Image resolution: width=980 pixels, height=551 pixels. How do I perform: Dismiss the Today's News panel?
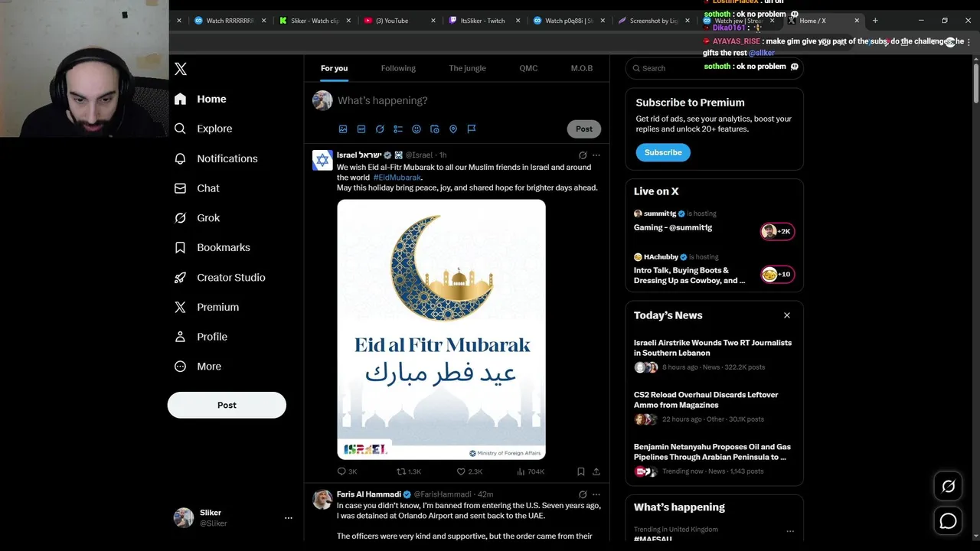786,315
